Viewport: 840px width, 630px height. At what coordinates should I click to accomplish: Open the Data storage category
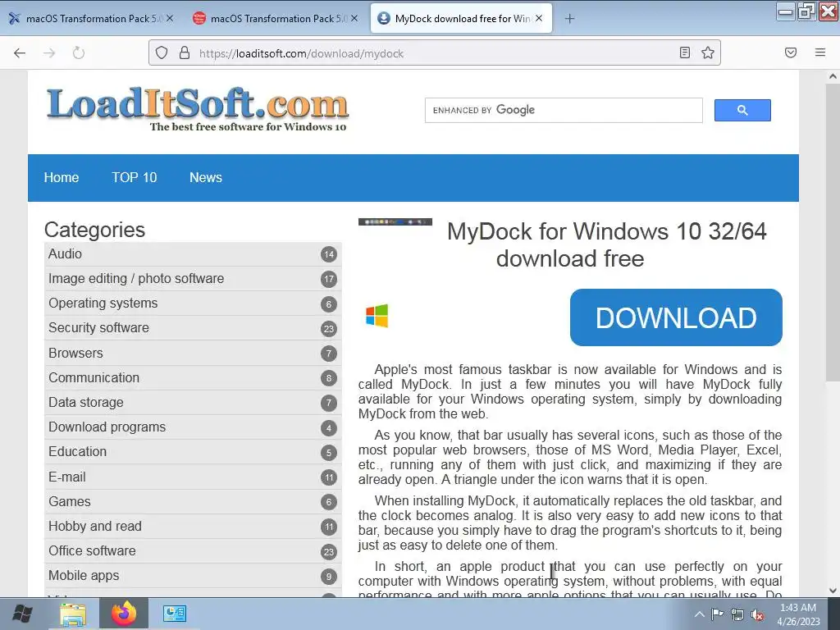pos(193,402)
